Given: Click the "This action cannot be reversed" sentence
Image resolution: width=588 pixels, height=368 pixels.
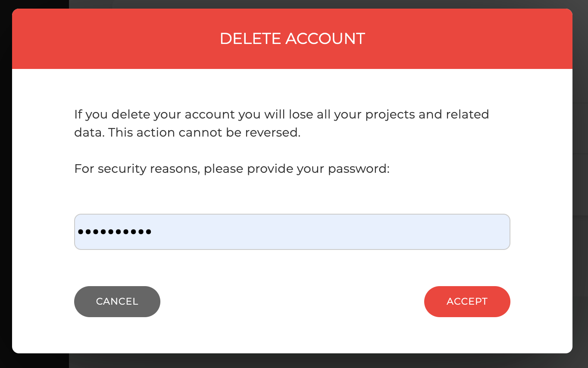Looking at the screenshot, I should pos(204,132).
